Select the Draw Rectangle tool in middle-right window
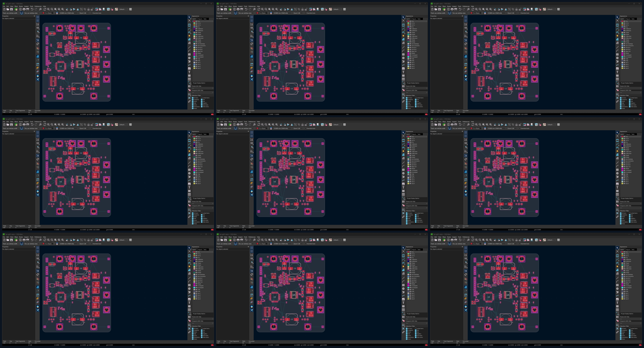This screenshot has height=348, width=644. (617, 170)
